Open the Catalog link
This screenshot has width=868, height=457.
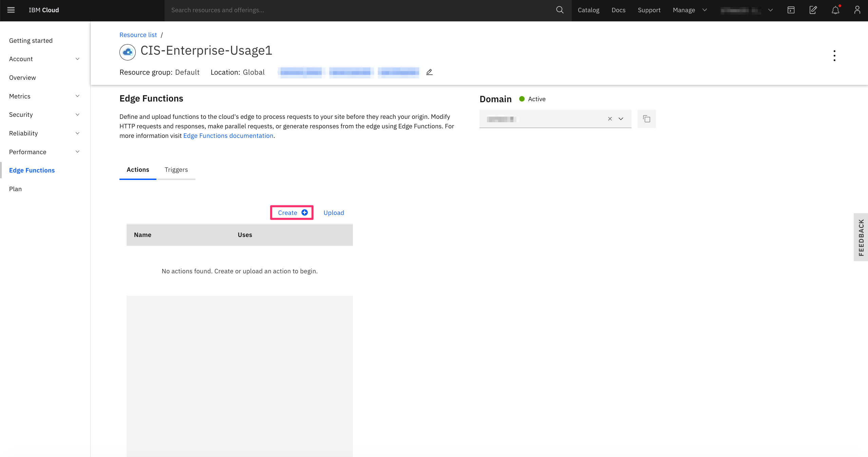click(x=588, y=10)
